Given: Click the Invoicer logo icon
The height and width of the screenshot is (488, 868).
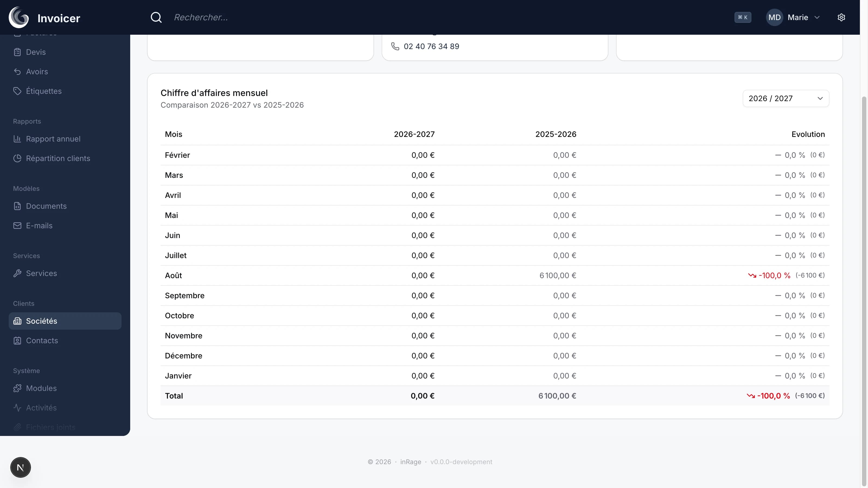Looking at the screenshot, I should [19, 18].
